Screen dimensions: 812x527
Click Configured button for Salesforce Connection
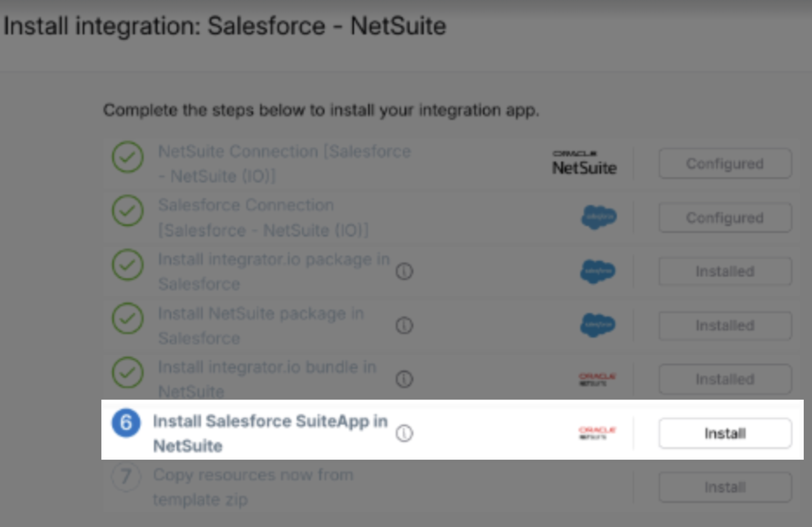[725, 218]
